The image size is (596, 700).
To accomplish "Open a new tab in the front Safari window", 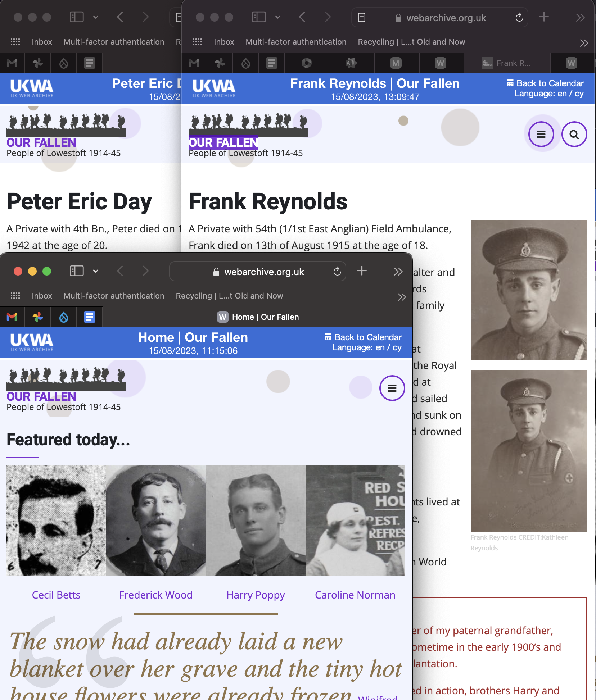I will pyautogui.click(x=362, y=271).
